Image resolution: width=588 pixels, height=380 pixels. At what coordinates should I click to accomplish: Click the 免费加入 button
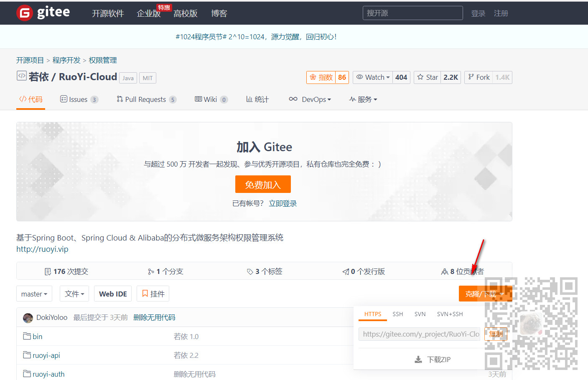(x=263, y=184)
